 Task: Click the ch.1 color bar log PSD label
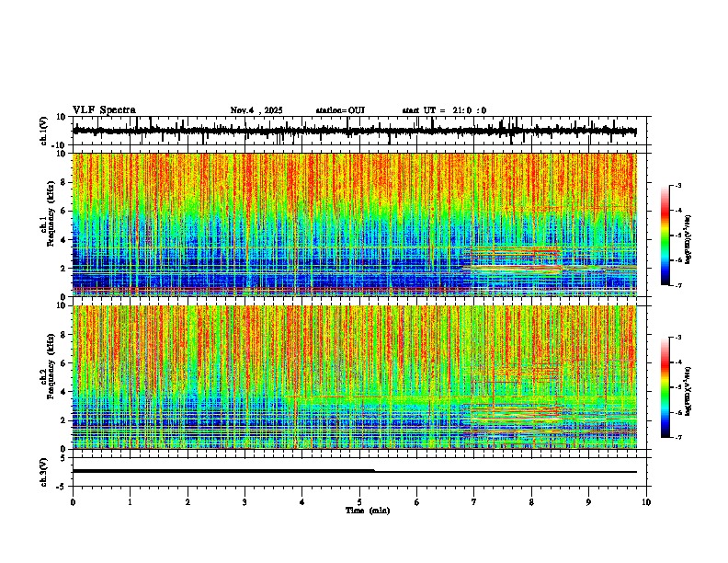point(688,239)
